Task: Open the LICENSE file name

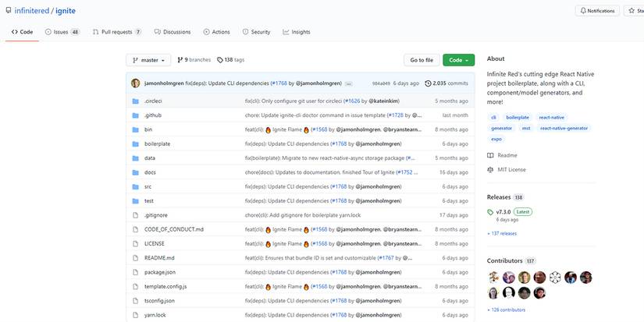Action: [154, 244]
